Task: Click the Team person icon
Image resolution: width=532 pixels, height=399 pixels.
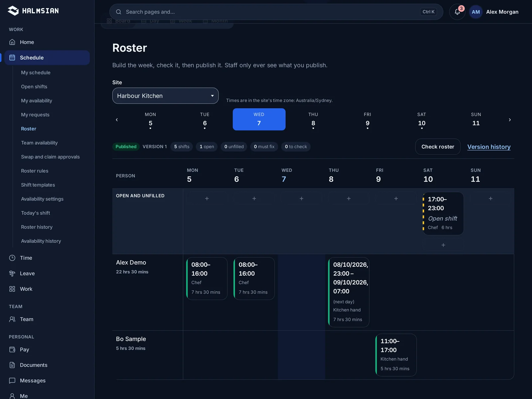Action: coord(12,319)
